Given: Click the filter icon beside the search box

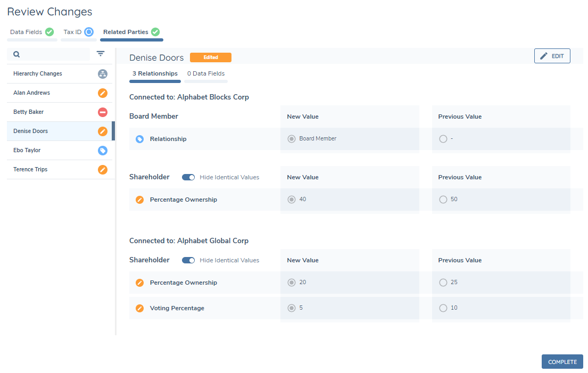Looking at the screenshot, I should (x=101, y=54).
